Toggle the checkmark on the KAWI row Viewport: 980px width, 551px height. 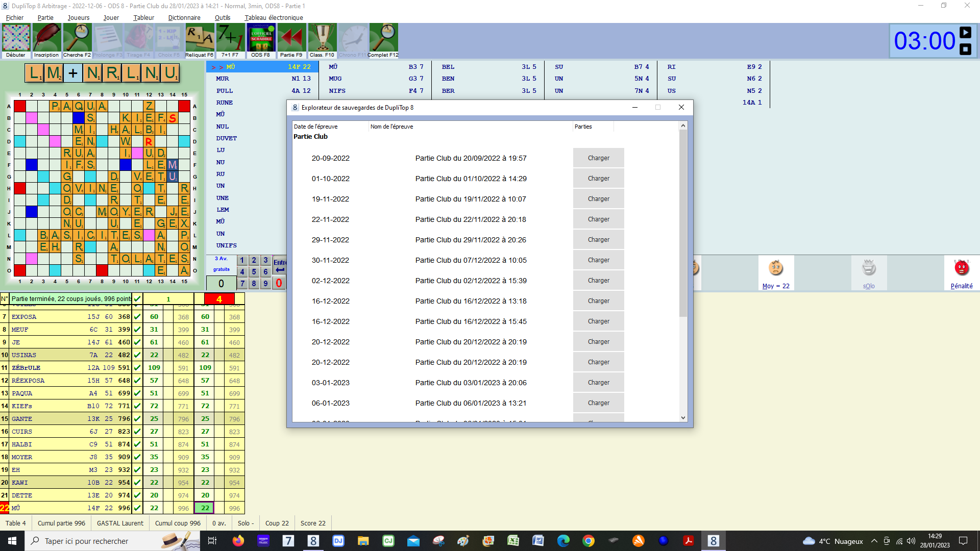(x=137, y=483)
